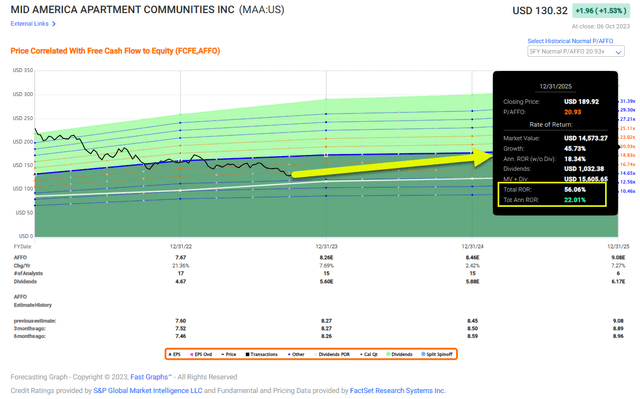Click the Closing Price USD 189.92 value
Viewport: 640px width, 399px height.
[581, 102]
